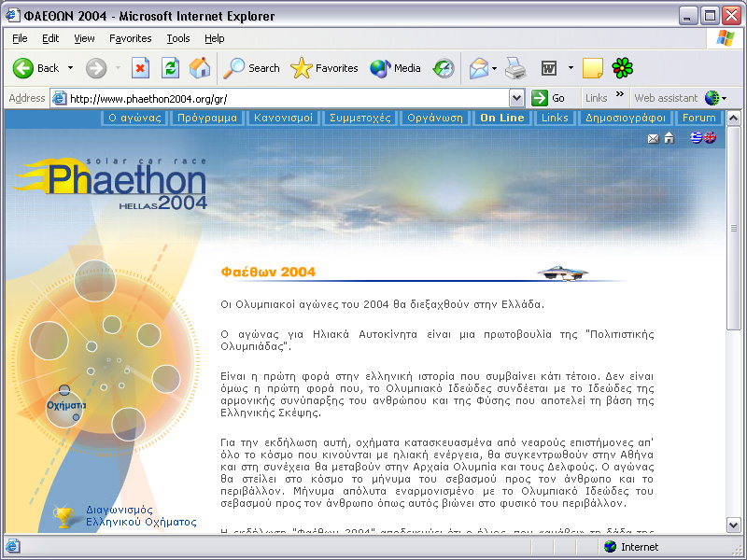Open the Web assistant dropdown arrow
The width and height of the screenshot is (747, 560).
coord(725,99)
